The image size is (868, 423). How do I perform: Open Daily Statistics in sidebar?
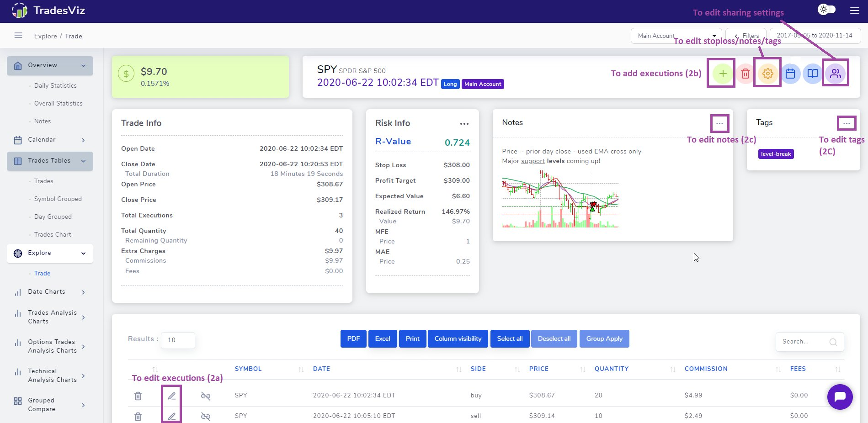tap(55, 85)
